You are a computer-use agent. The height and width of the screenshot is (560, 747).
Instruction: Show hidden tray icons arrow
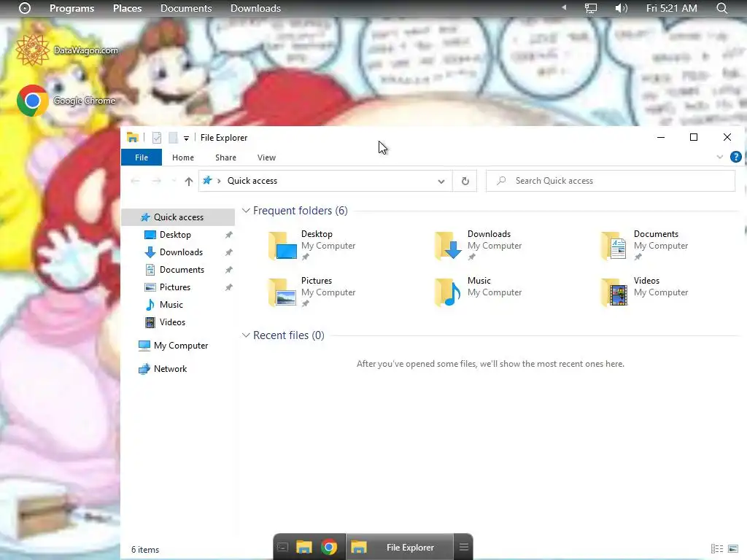point(564,7)
